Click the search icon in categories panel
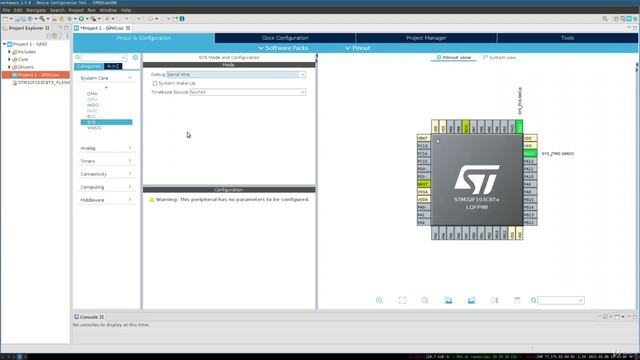This screenshot has height=360, width=640. coord(78,58)
